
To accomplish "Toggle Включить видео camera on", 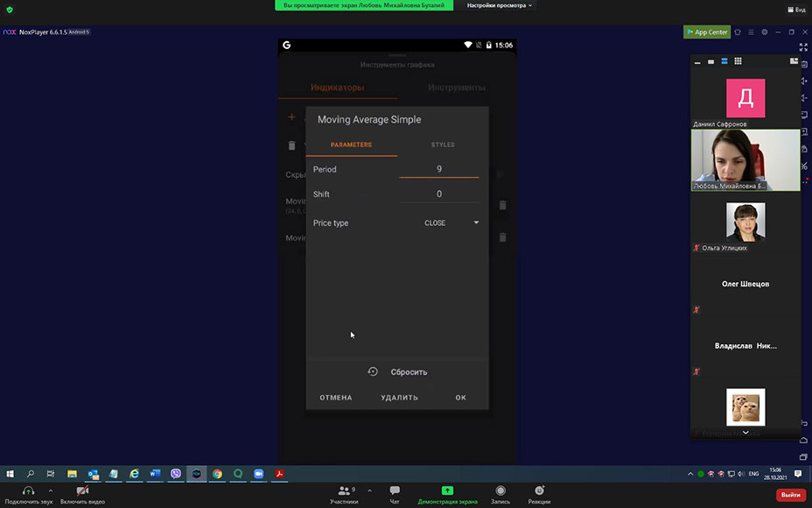I will click(82, 491).
